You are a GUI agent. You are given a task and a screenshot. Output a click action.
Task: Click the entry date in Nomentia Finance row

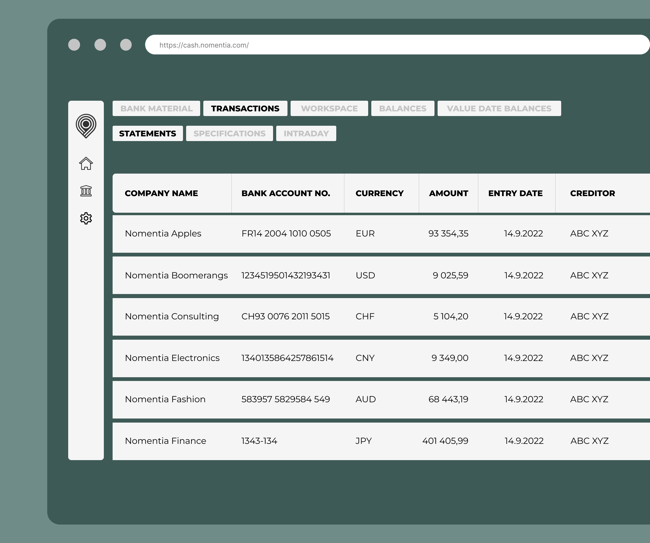pyautogui.click(x=524, y=441)
